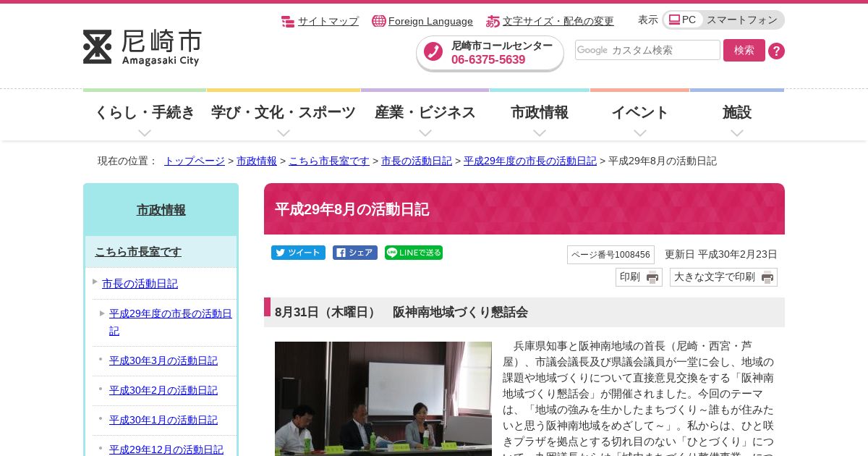Open 文字サイズ・配色の変更 settings link

tap(558, 21)
